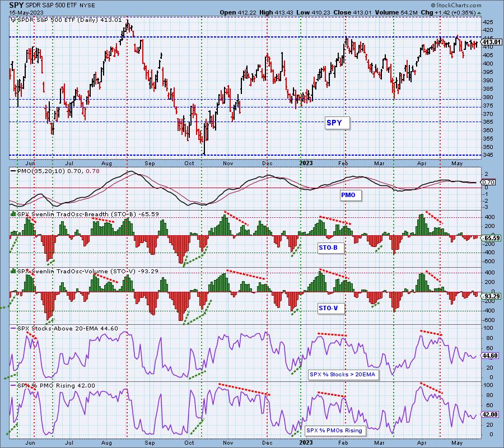
Task: Click the 'SPX % PMO Rising 42.00' legend
Action: (56, 385)
